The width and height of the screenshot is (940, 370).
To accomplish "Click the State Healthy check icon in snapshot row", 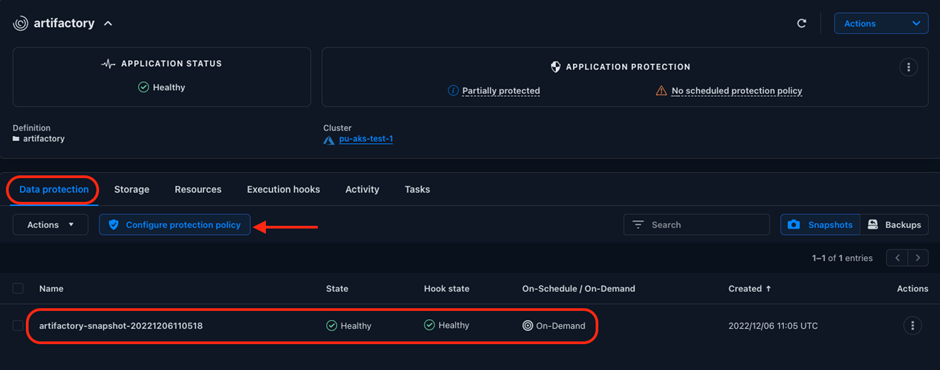I will 331,326.
